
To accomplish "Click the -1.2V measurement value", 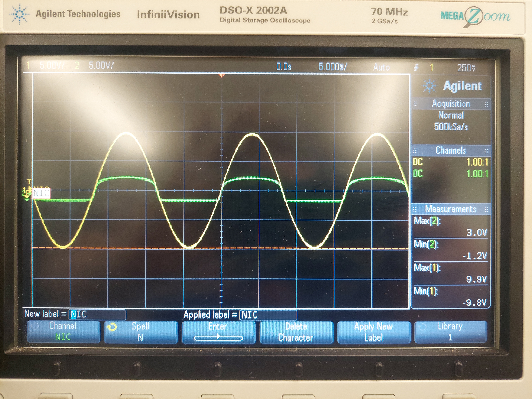I will [x=475, y=256].
